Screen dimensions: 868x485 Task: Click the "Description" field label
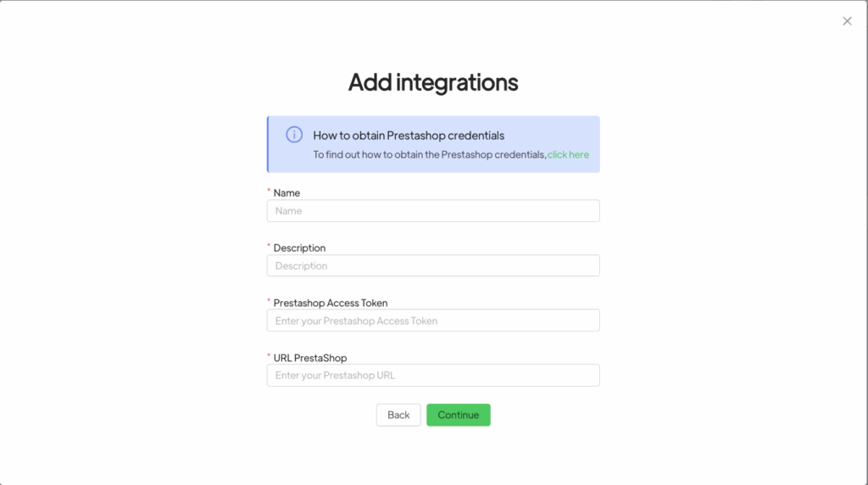(x=299, y=248)
